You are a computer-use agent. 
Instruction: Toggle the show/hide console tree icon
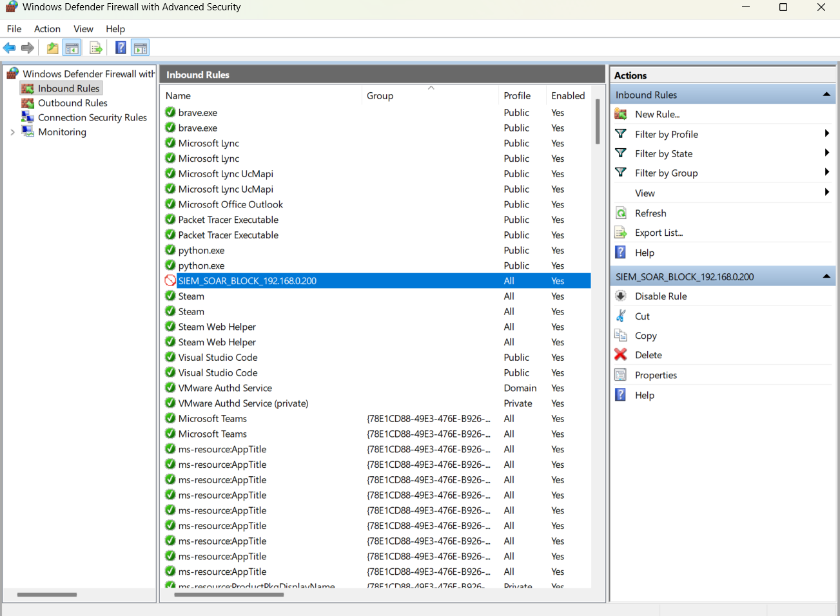[x=72, y=48]
